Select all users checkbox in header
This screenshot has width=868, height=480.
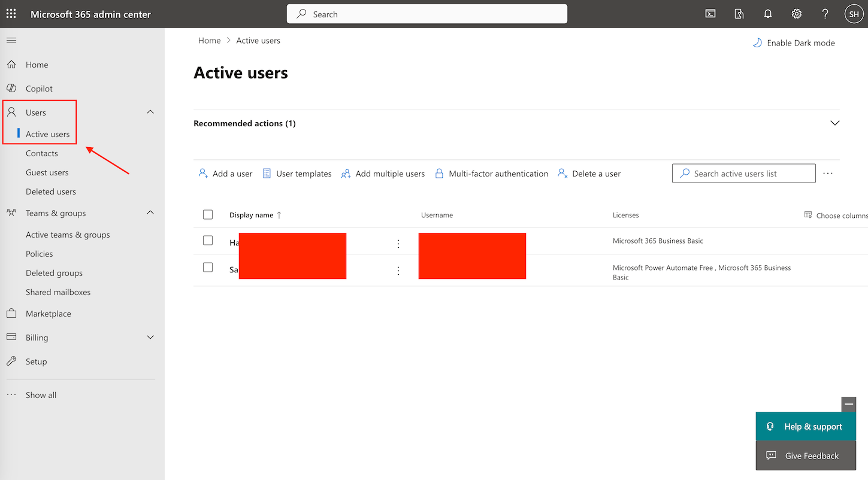coord(208,214)
